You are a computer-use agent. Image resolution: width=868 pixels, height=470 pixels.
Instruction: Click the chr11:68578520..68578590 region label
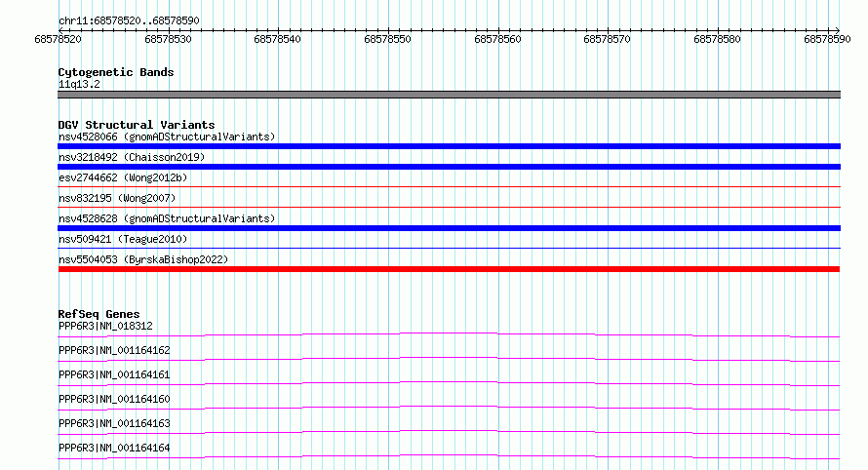click(x=129, y=20)
